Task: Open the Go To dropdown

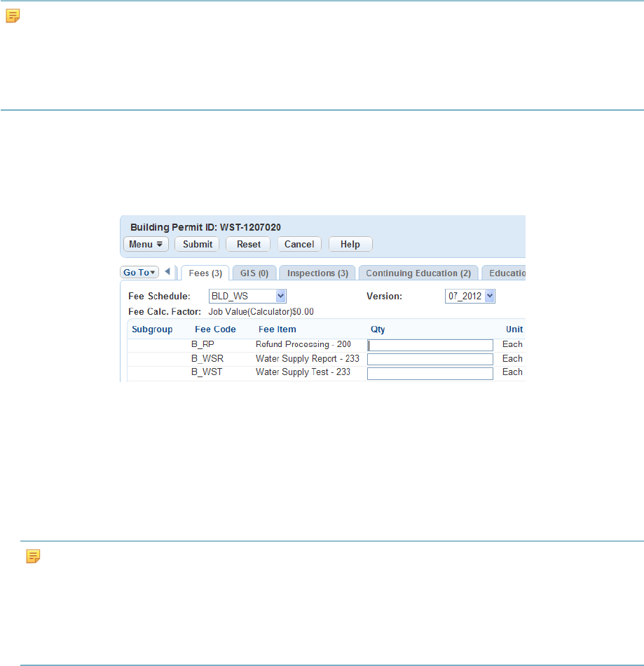Action: pos(139,272)
